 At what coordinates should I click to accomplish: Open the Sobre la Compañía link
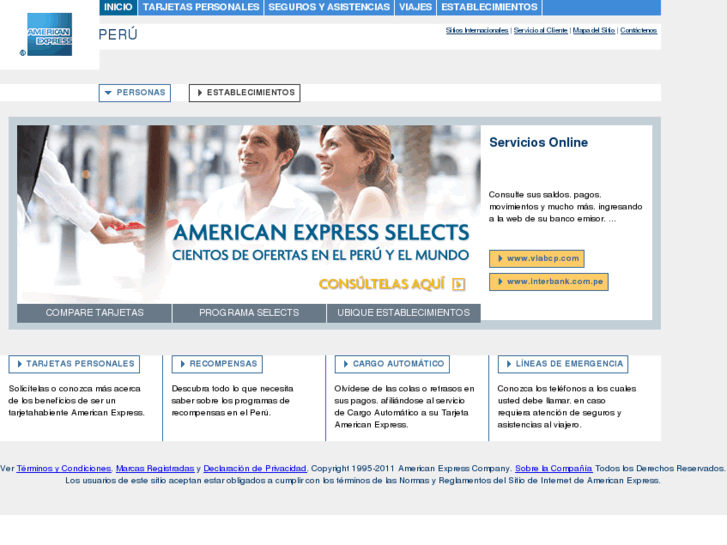coord(554,468)
